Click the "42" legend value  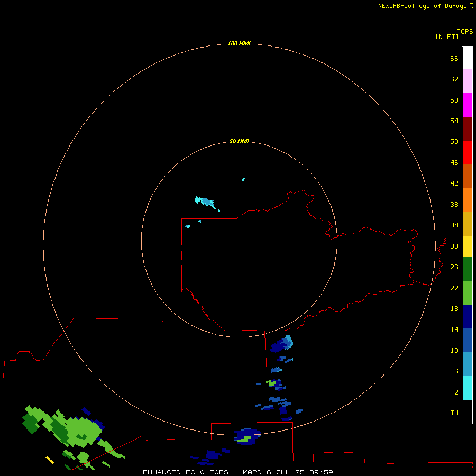(x=454, y=183)
